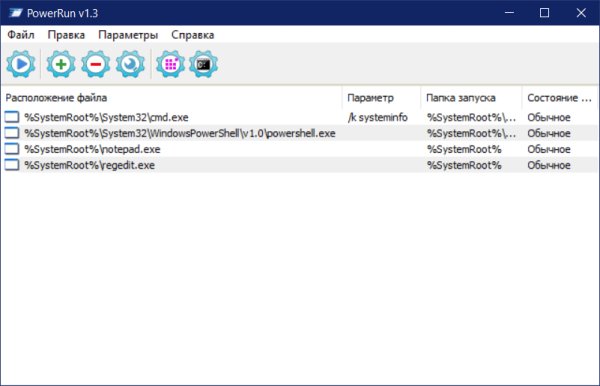Click startup folder cell of powershell.exe row
The height and width of the screenshot is (386, 600).
471,134
